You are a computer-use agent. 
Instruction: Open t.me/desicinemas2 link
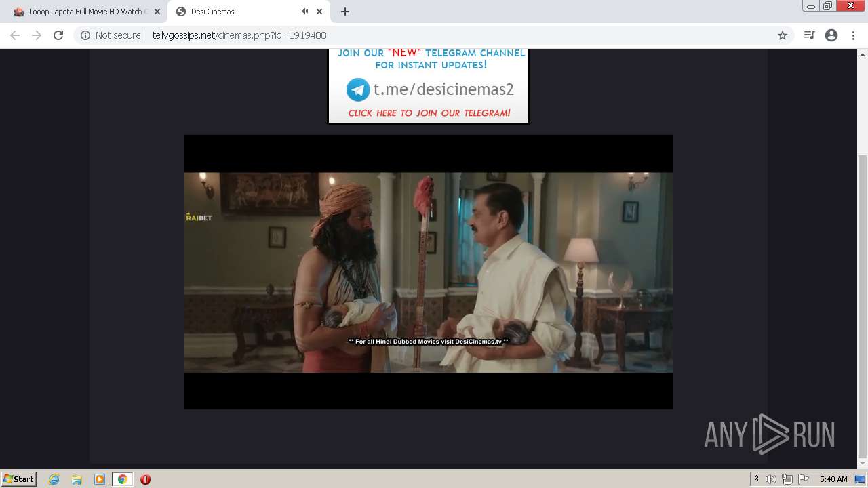(443, 89)
